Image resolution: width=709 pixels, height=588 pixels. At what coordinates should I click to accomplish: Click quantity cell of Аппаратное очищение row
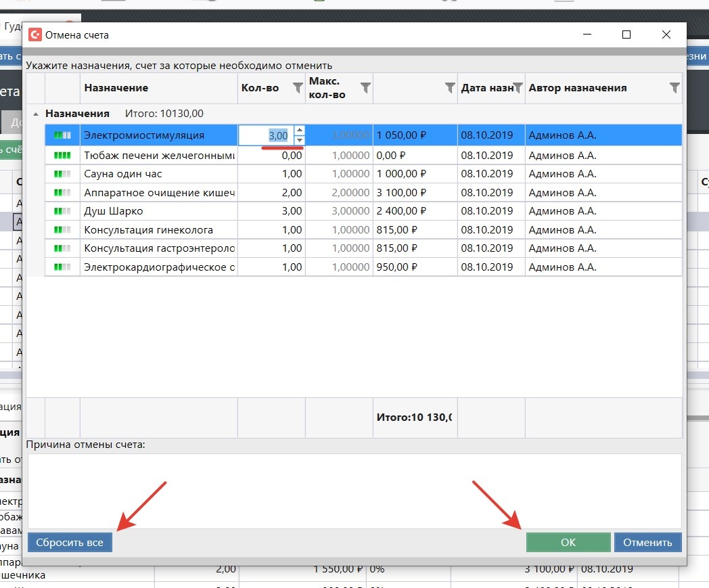271,193
